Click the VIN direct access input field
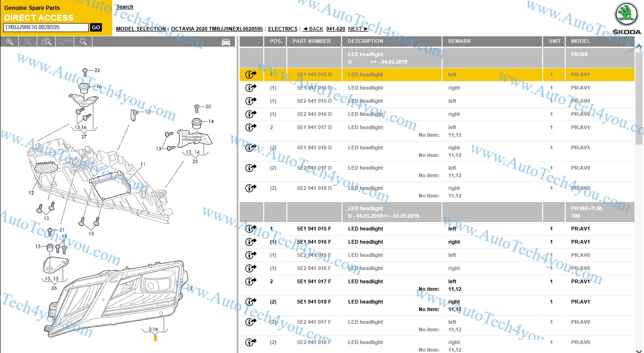 [46, 27]
